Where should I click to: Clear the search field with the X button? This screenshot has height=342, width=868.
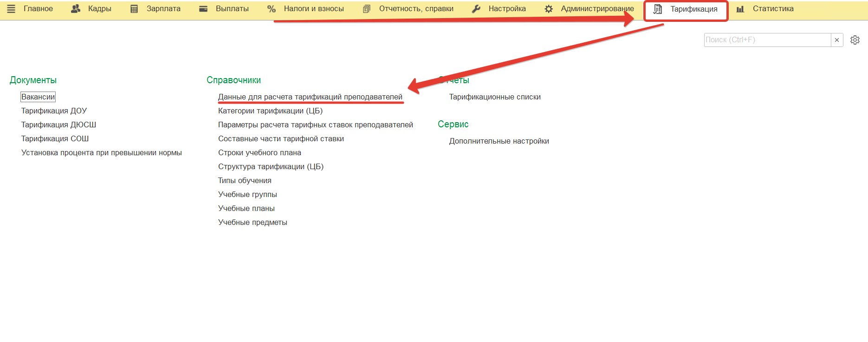837,40
